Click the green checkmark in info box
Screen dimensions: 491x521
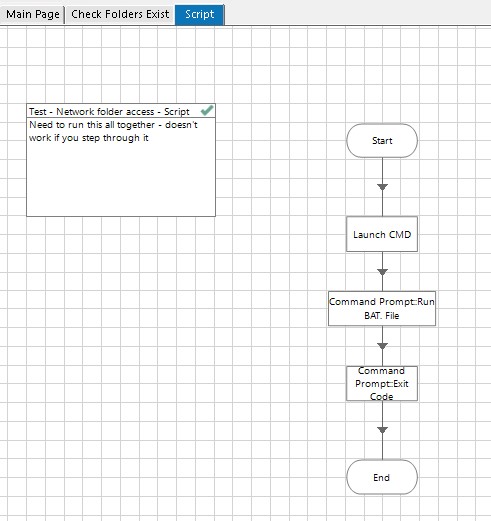pos(207,110)
